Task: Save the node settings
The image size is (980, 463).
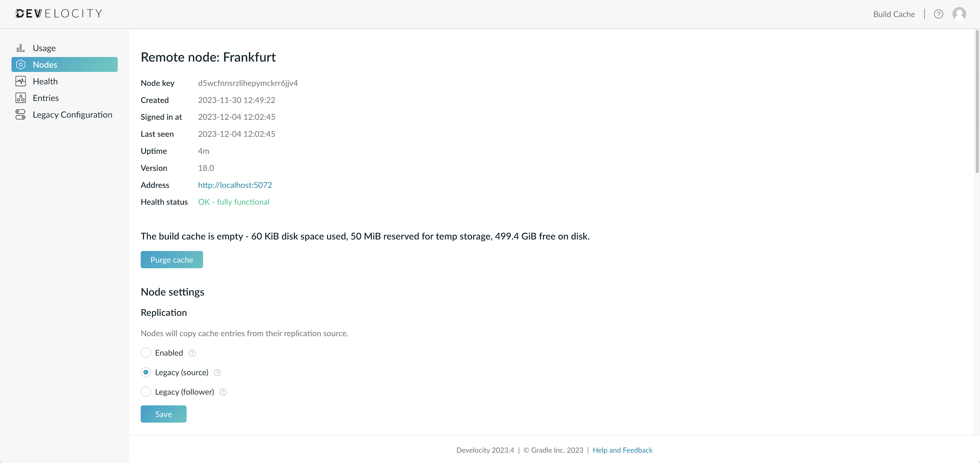Action: pos(163,414)
